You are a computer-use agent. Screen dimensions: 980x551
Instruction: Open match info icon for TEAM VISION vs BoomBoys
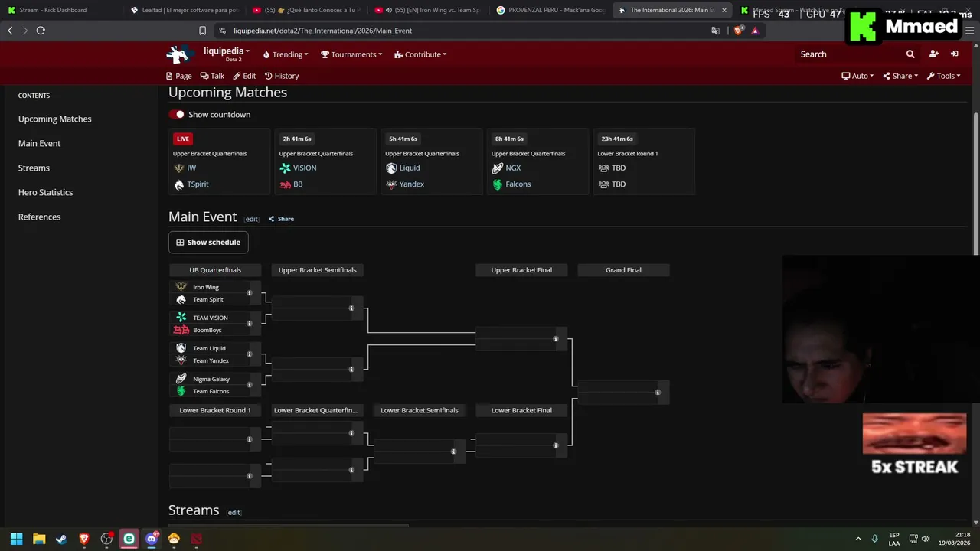click(x=249, y=324)
